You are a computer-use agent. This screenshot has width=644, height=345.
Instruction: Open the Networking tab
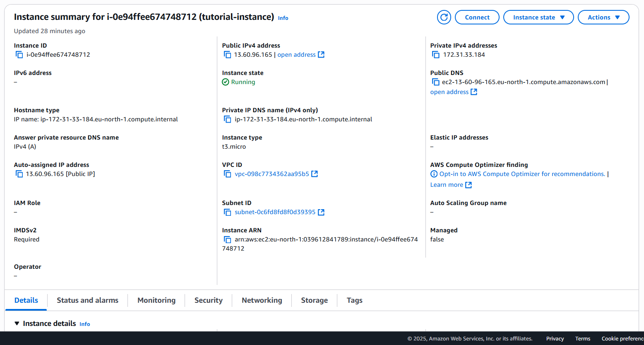coord(262,300)
